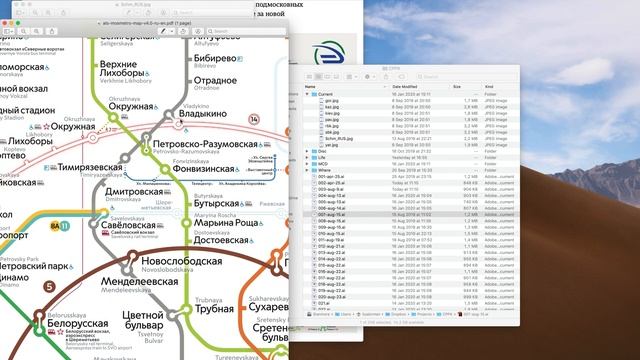Select file 020-aug-23.ai

331,297
